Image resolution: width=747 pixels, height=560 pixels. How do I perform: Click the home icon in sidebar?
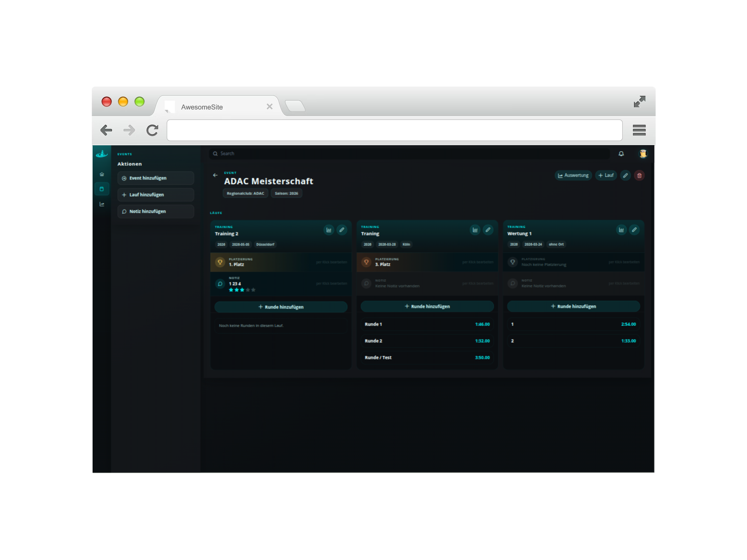(x=102, y=174)
